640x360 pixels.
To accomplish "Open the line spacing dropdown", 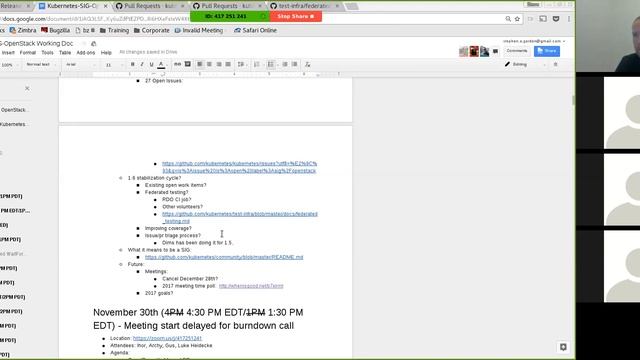I will (241, 64).
